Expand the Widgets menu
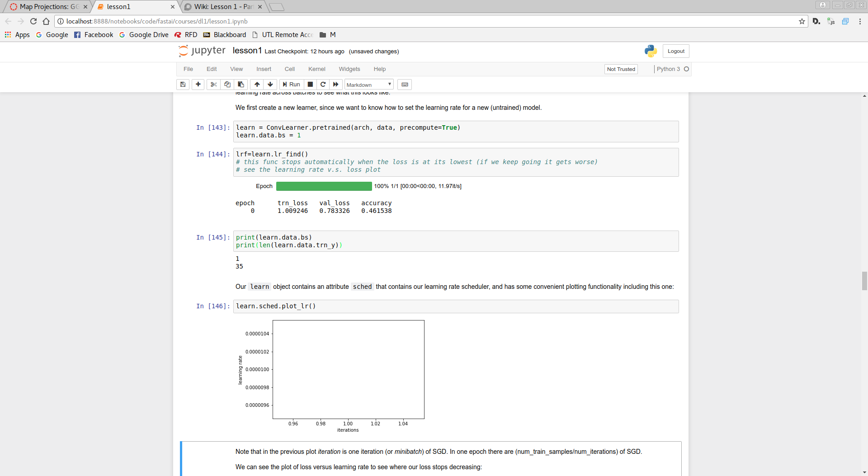Viewport: 868px width, 476px height. click(349, 69)
